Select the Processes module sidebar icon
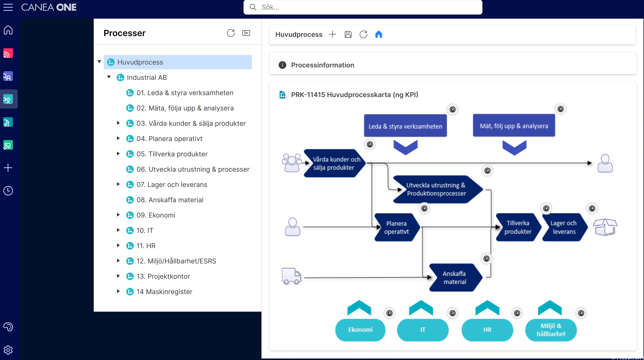 (8, 99)
